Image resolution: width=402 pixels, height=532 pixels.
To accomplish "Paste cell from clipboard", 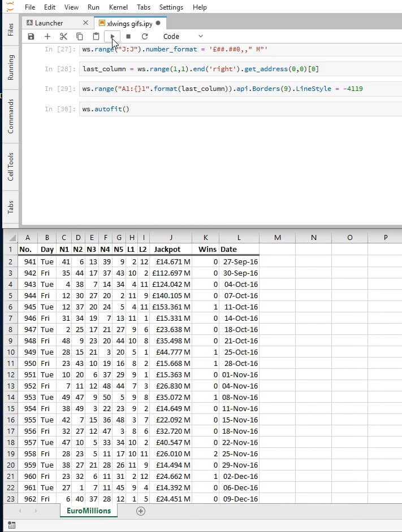I will click(x=96, y=36).
